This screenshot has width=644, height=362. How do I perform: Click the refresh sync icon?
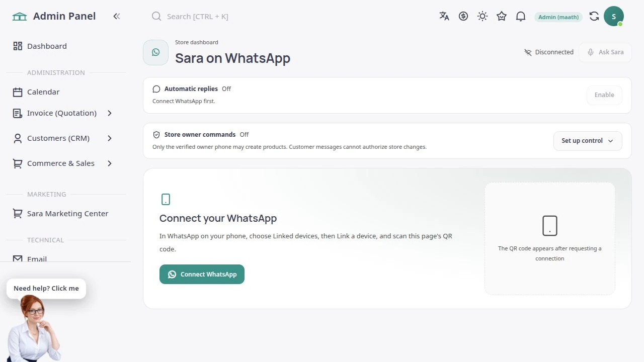click(x=594, y=16)
